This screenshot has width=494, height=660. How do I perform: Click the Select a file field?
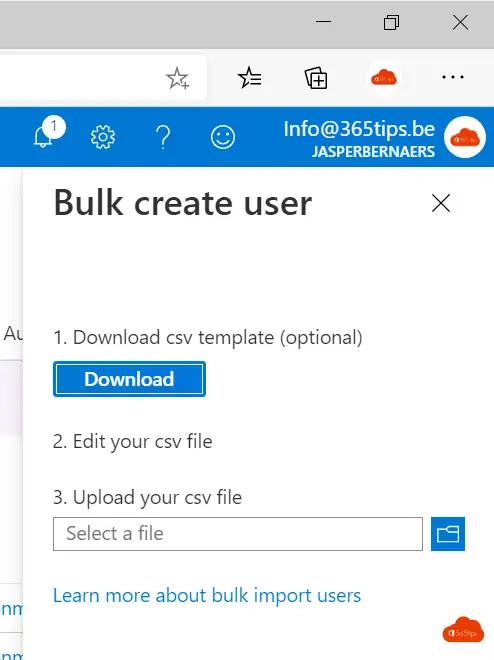pos(238,534)
